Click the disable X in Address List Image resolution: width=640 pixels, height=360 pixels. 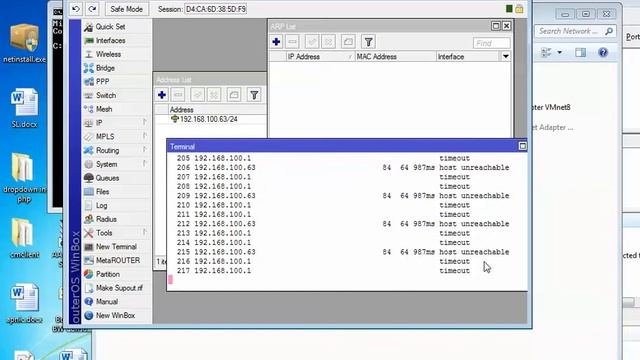pyautogui.click(x=214, y=95)
